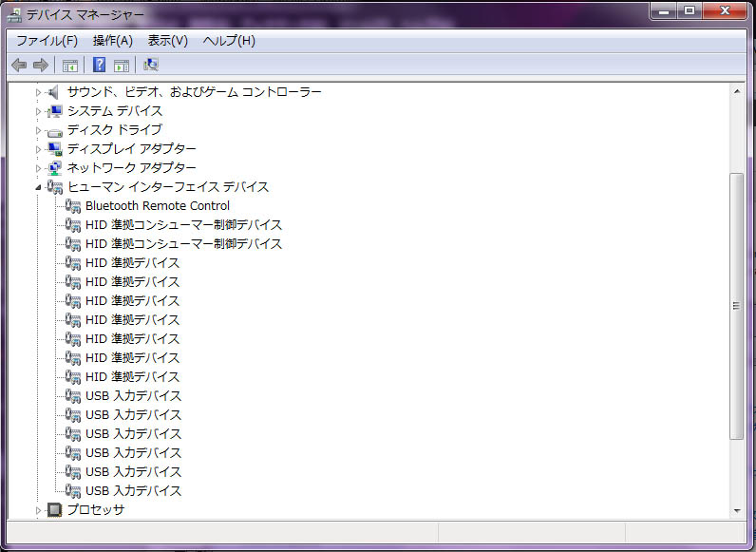The image size is (756, 552).
Task: Open the 操作(A) menu
Action: point(112,41)
